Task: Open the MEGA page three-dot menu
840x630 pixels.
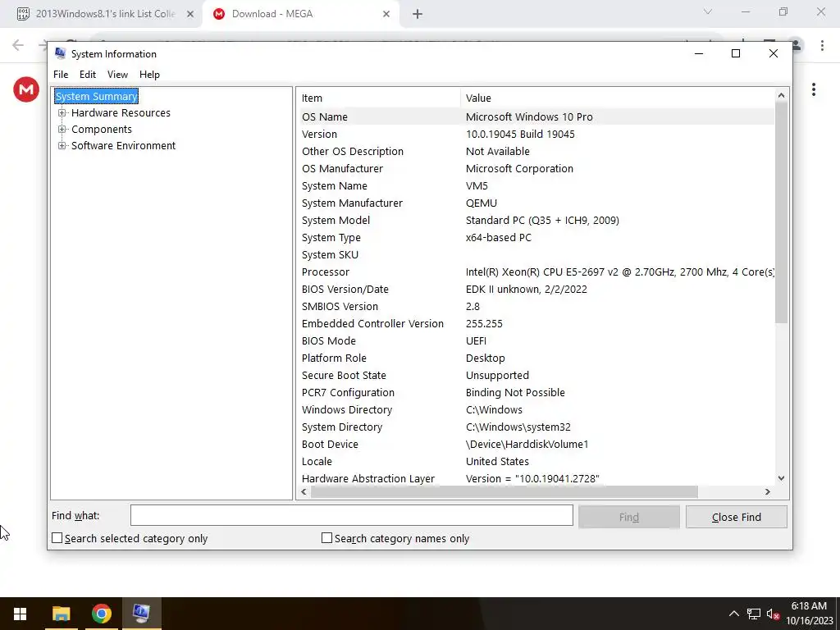Action: (x=813, y=89)
